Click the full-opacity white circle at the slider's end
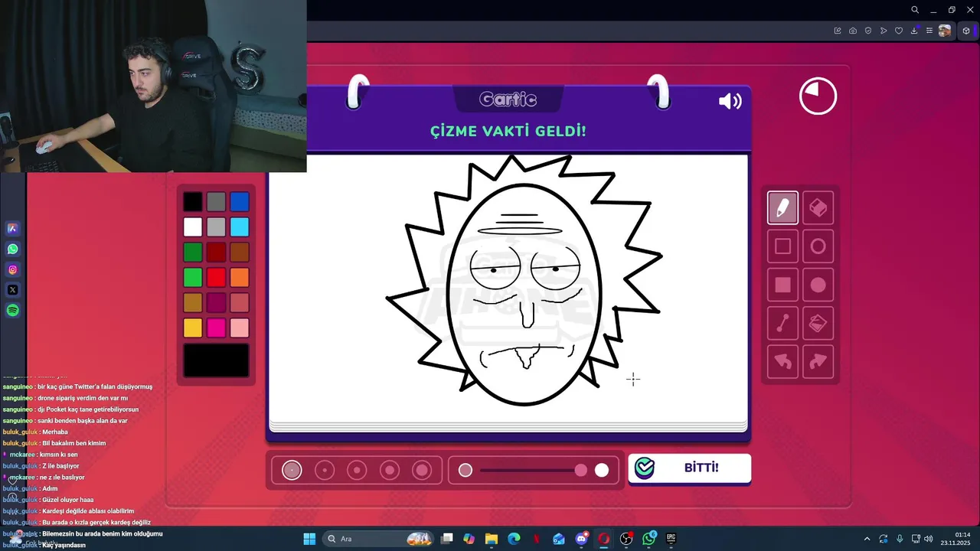This screenshot has height=551, width=980. [602, 470]
